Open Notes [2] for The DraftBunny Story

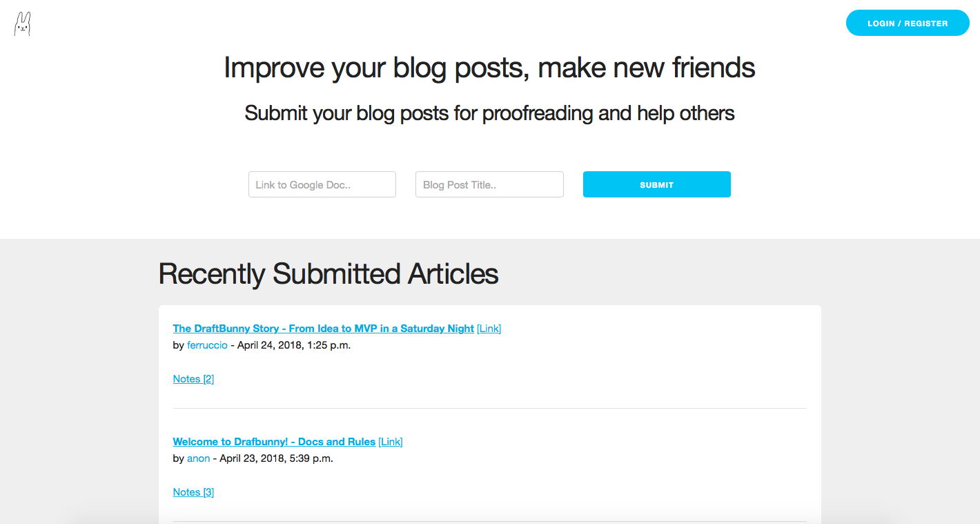click(x=193, y=378)
